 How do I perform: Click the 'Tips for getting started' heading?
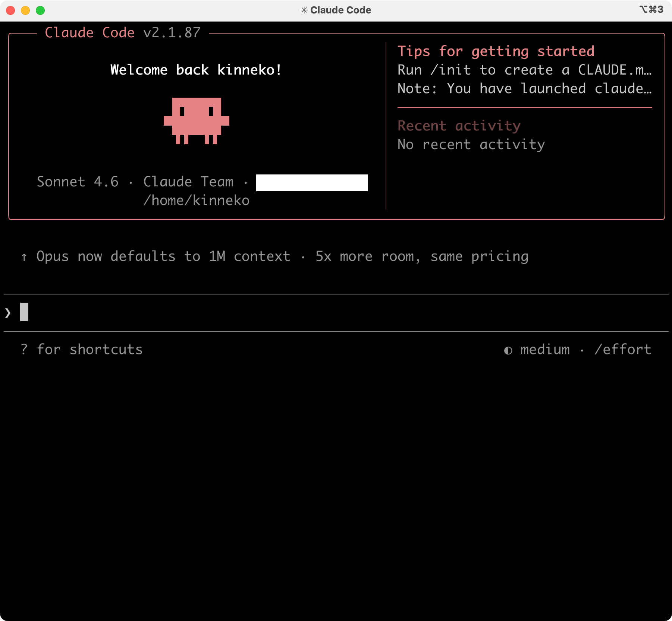(496, 51)
